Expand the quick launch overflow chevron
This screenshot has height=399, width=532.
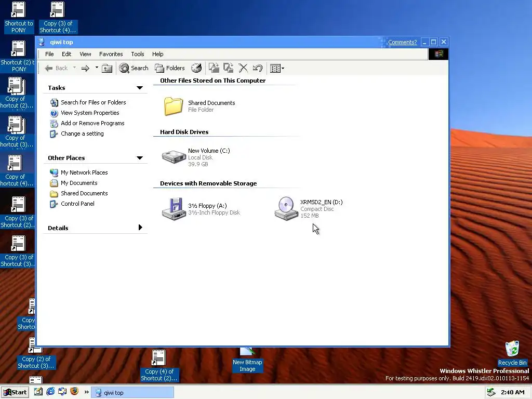87,392
